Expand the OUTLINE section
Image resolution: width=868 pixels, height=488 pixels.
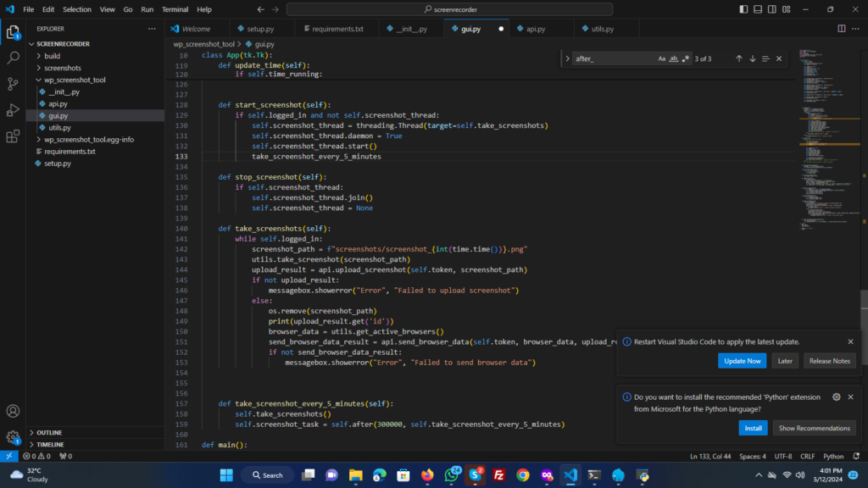[49, 432]
